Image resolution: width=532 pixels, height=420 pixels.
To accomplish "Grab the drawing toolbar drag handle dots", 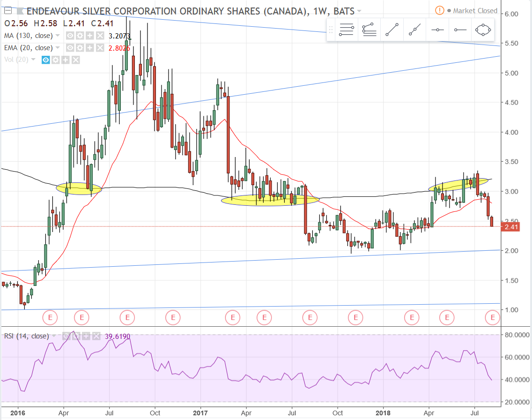I will (331, 30).
